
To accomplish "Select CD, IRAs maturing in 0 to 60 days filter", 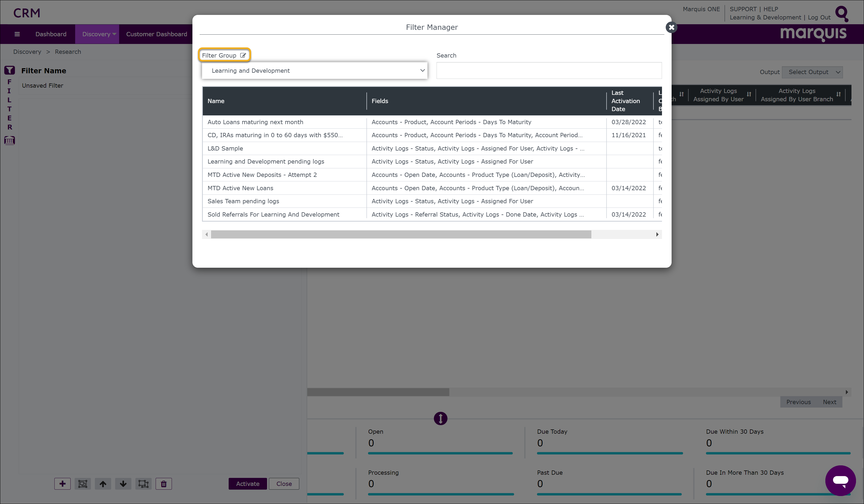I will (x=432, y=135).
